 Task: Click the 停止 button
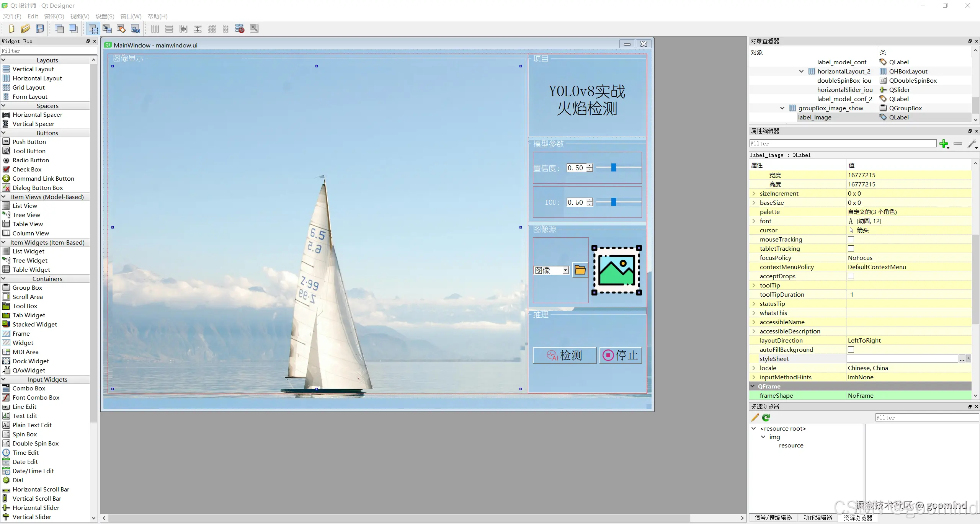point(620,355)
